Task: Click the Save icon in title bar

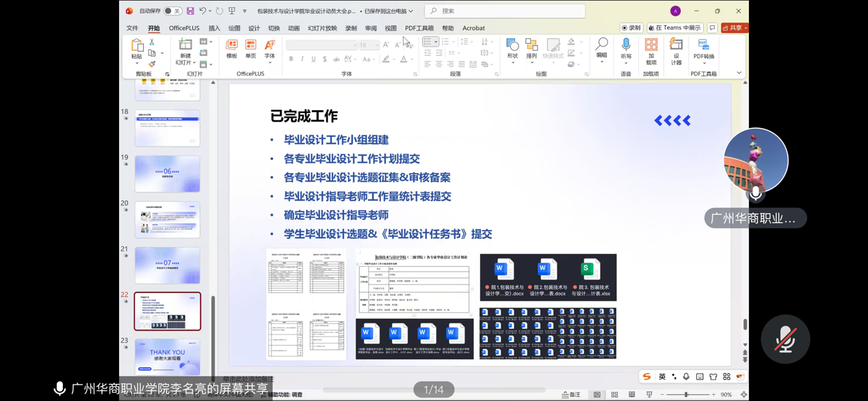Action: click(190, 11)
